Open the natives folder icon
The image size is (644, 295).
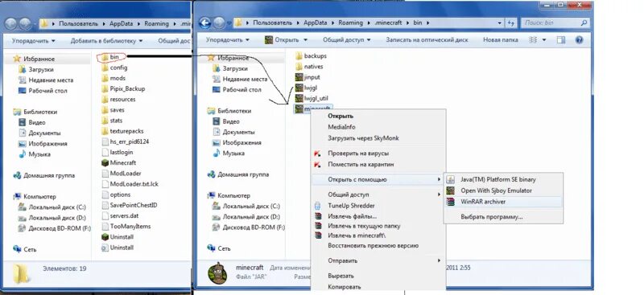(x=299, y=67)
